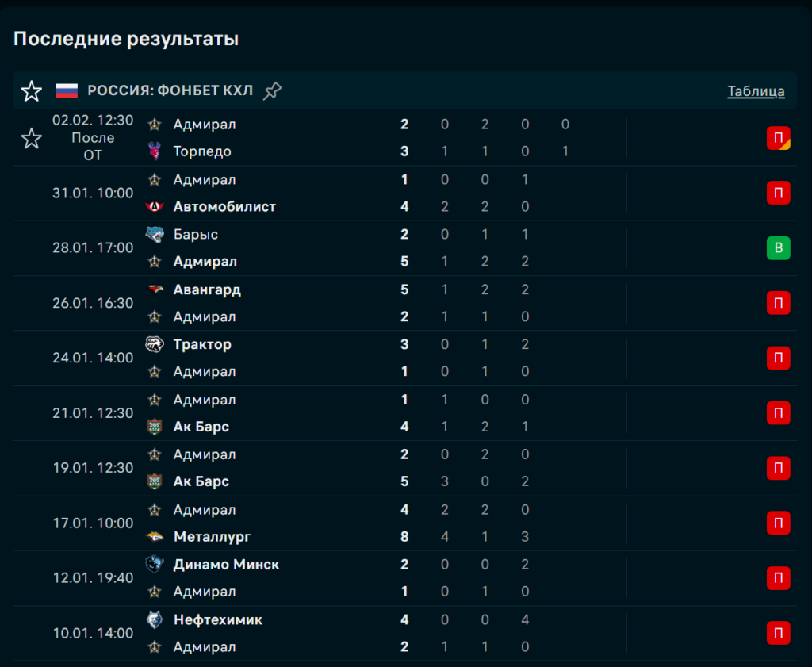Click the Traktor team logo
The height and width of the screenshot is (667, 812).
[x=155, y=344]
